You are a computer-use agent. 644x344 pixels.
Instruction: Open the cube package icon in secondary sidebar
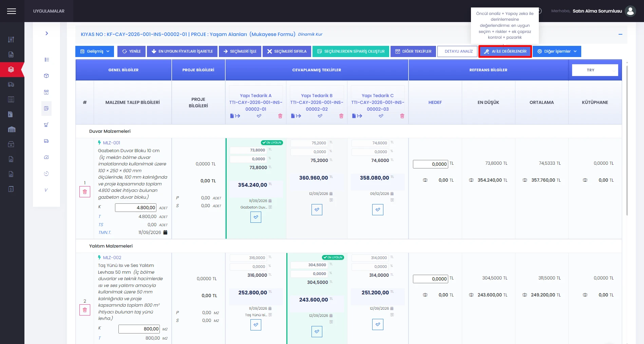46,76
